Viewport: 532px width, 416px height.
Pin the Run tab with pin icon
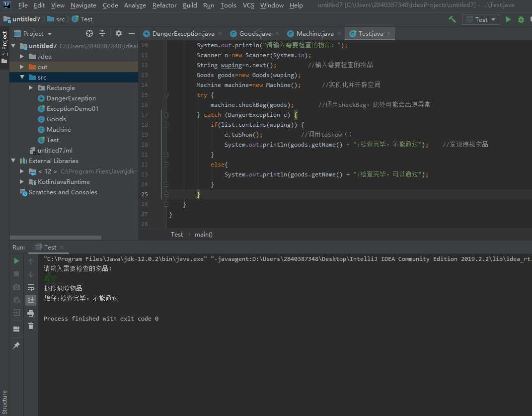16,345
